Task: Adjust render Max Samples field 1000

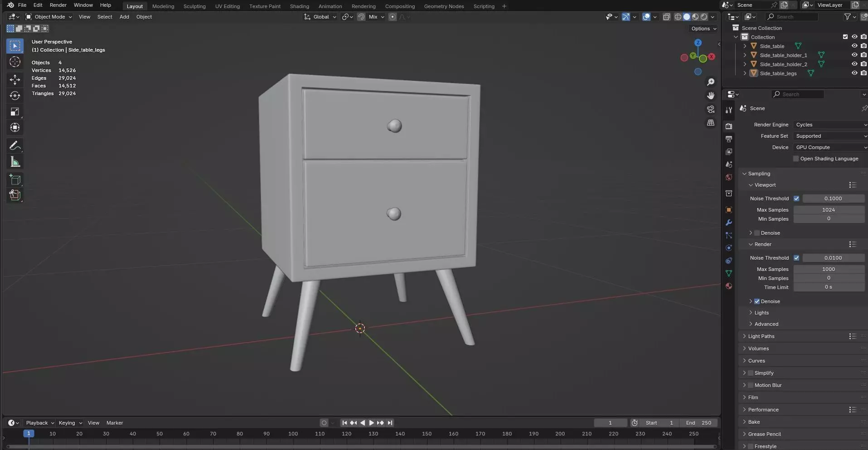Action: [x=829, y=269]
